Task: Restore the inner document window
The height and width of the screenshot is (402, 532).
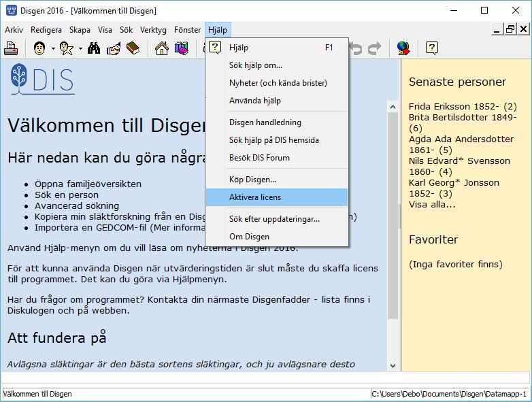Action: tap(510, 29)
